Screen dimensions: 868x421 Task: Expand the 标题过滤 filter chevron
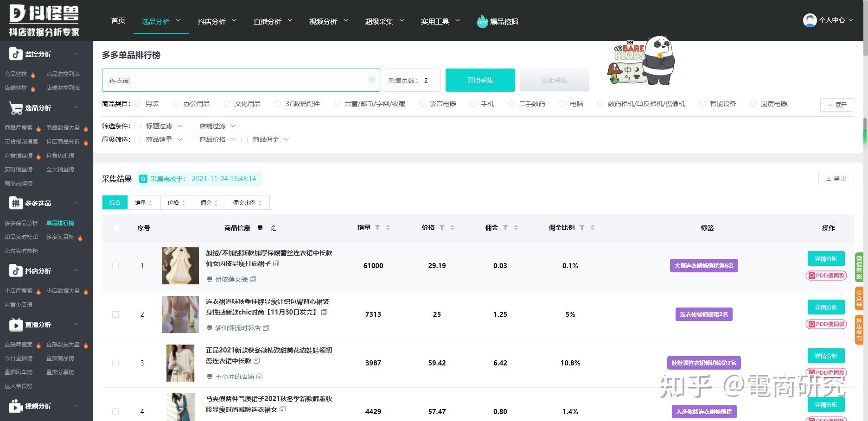[x=179, y=126]
